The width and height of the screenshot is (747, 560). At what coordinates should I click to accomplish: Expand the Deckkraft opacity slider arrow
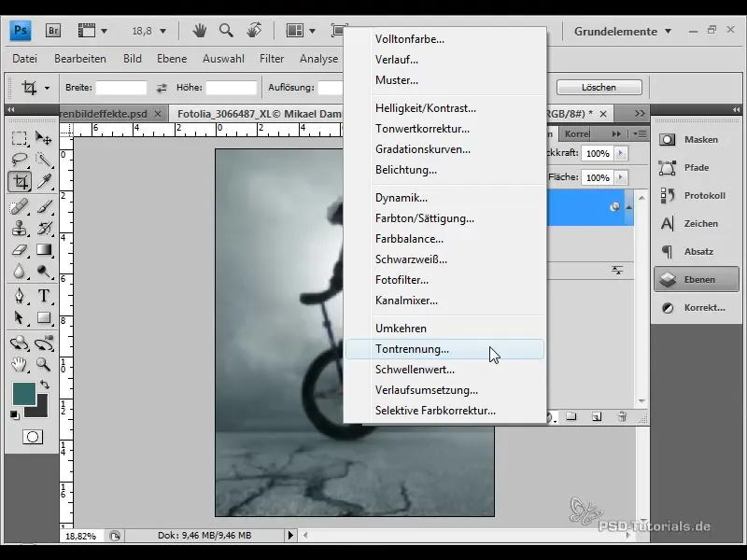coord(621,153)
